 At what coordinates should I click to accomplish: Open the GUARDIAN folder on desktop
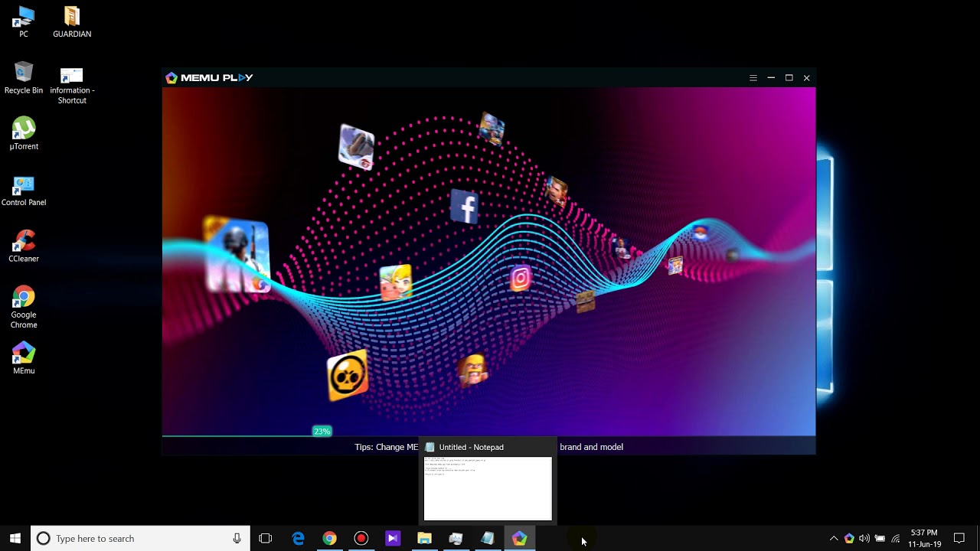click(72, 21)
